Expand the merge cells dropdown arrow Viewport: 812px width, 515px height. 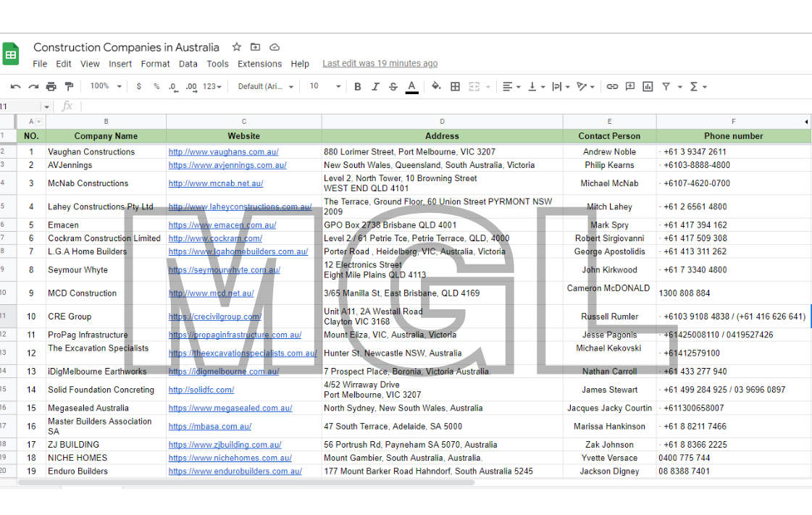tap(487, 87)
